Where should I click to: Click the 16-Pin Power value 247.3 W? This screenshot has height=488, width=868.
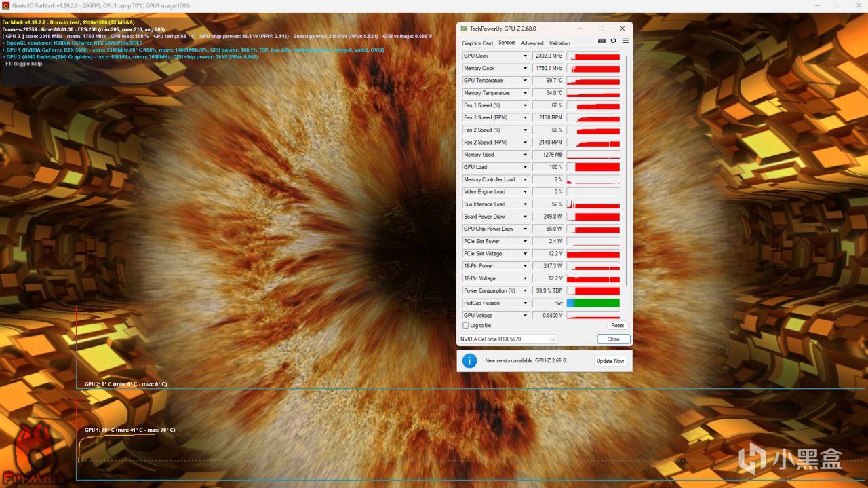[548, 266]
